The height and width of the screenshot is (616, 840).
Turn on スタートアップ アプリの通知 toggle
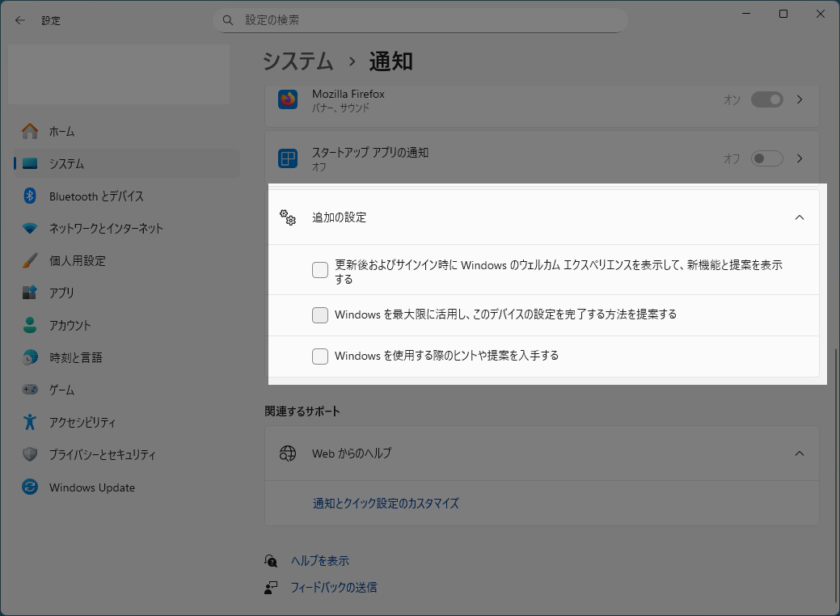(766, 158)
